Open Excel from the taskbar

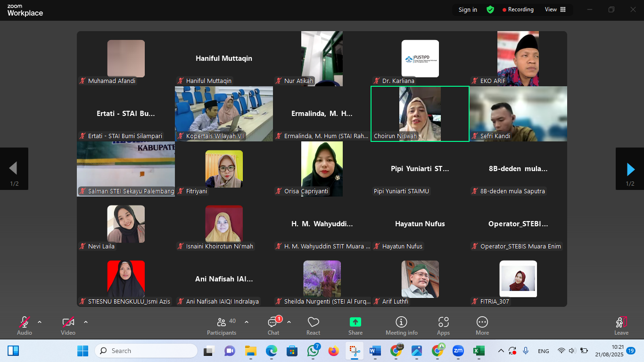coord(479,351)
